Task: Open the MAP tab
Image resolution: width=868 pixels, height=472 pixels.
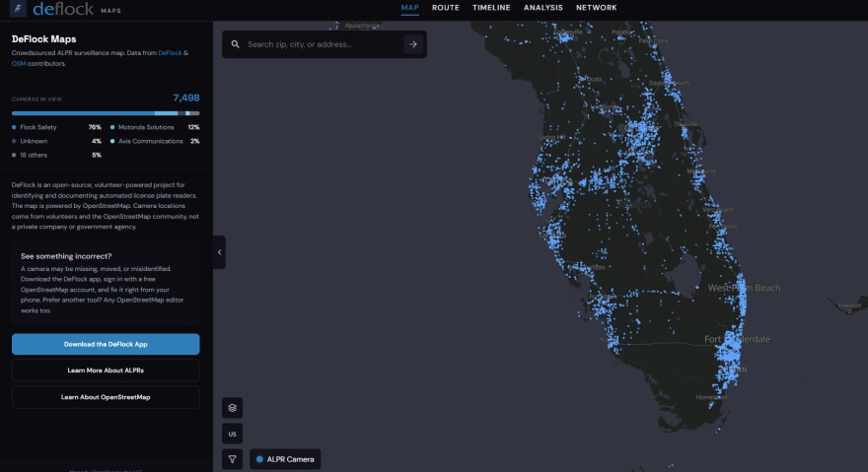Action: (x=409, y=8)
